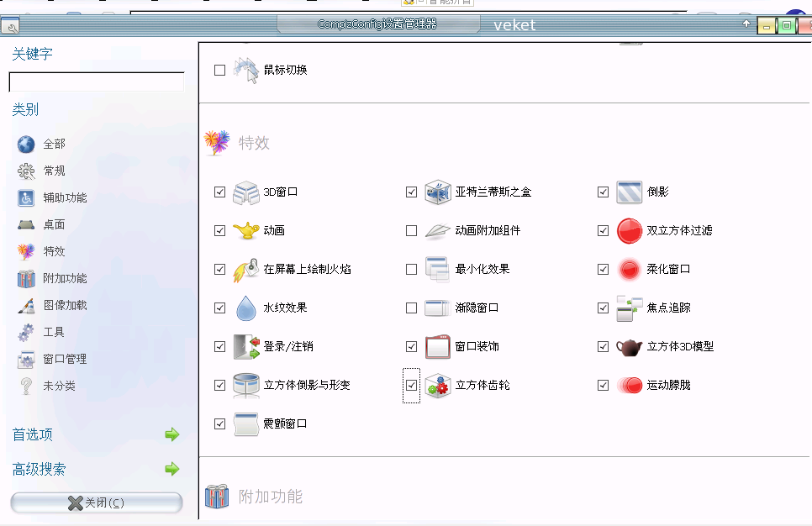812x526 pixels.
Task: Enable the 渐隐窗口 checkbox
Action: 411,308
